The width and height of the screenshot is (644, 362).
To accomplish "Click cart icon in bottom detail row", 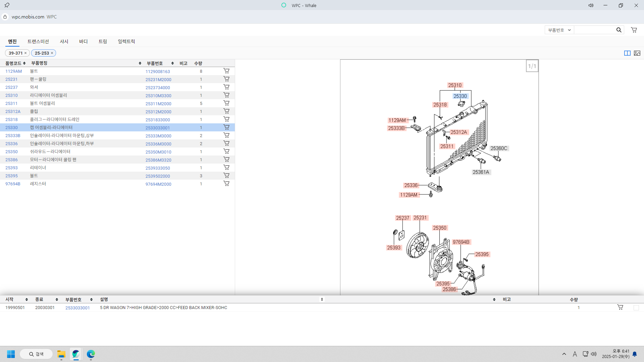I will [620, 307].
